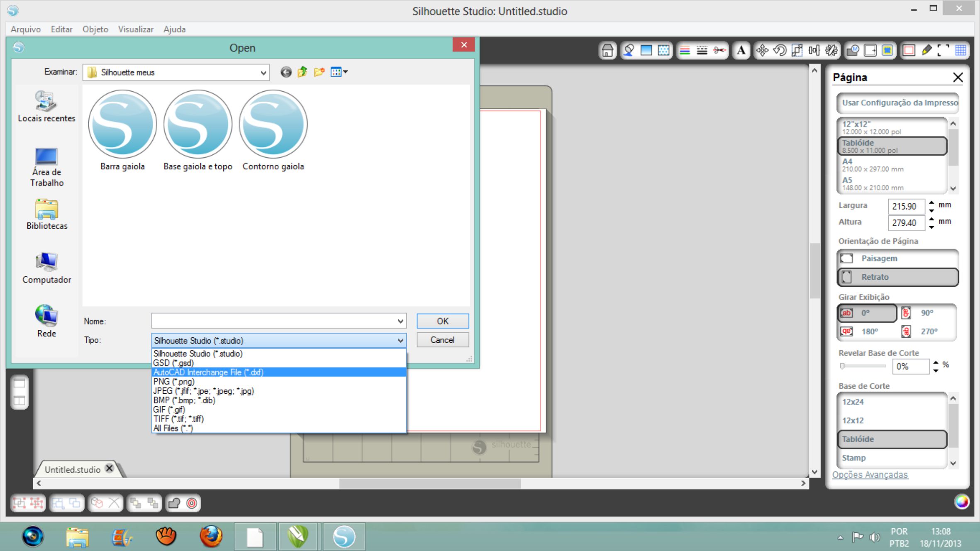Open the Arquivo menu
Image resolution: width=980 pixels, height=551 pixels.
pyautogui.click(x=26, y=29)
